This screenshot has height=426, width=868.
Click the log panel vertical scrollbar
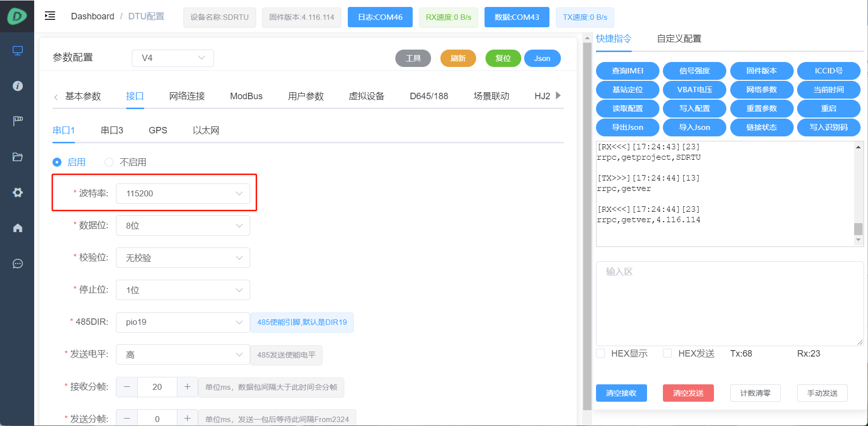858,229
